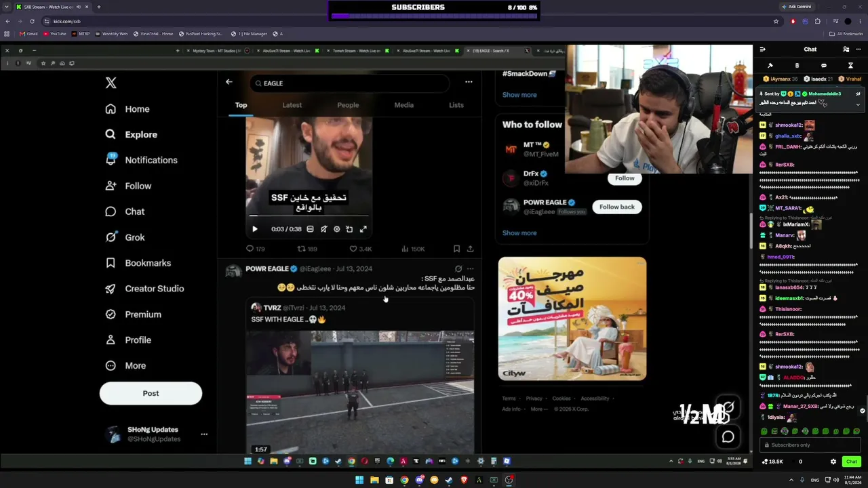Viewport: 868px width, 488px height.
Task: Toggle captions on the tweet video
Action: [310, 229]
